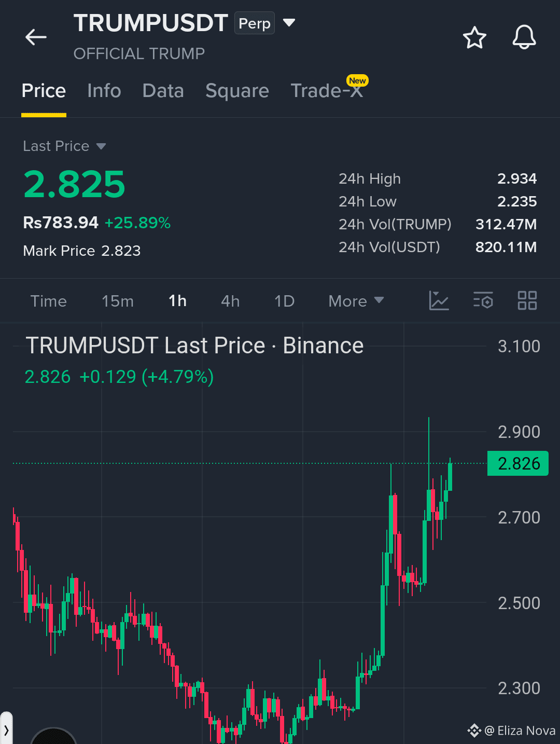Add TRUMPUSDT to favorites with star icon

click(474, 38)
